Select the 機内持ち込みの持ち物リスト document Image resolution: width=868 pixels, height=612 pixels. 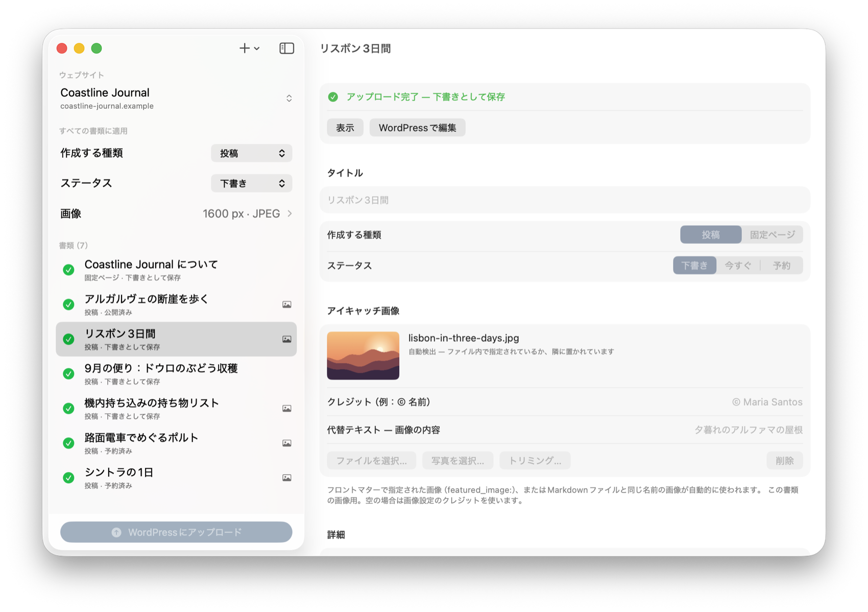point(176,409)
